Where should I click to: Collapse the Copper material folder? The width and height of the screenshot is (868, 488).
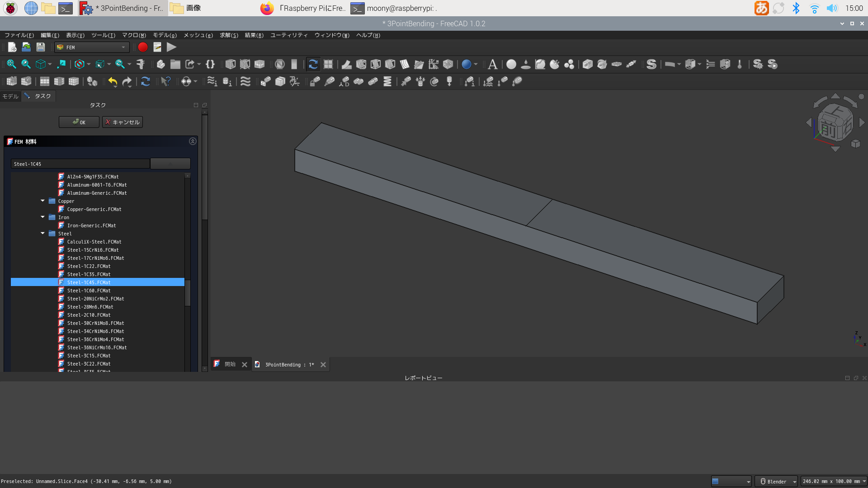(42, 201)
